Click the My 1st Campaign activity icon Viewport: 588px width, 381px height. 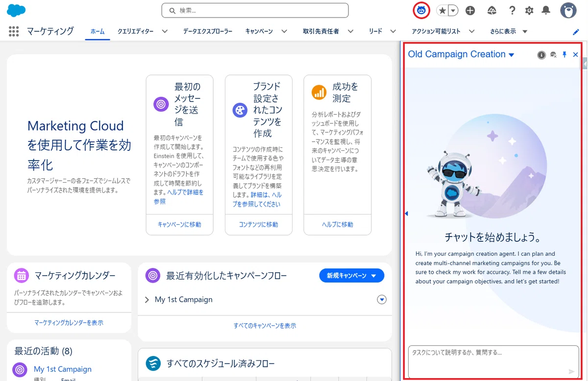tap(20, 370)
